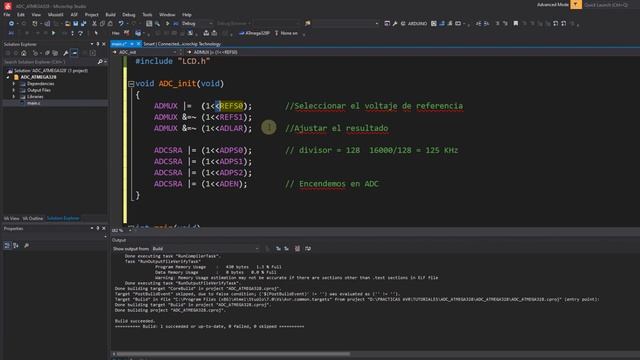The height and width of the screenshot is (360, 640).
Task: Open the ASF menu
Action: click(74, 15)
